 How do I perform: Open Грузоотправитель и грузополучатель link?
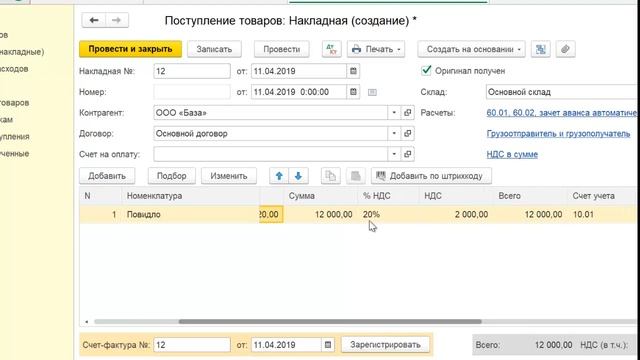(558, 133)
